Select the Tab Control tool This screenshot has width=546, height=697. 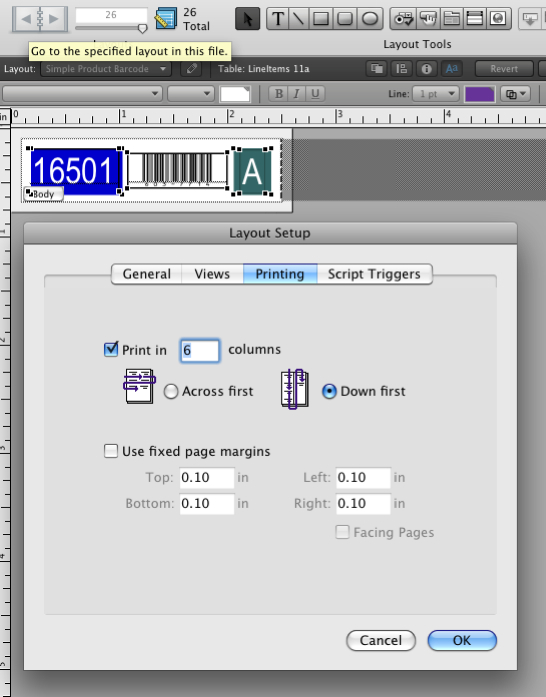click(x=452, y=19)
